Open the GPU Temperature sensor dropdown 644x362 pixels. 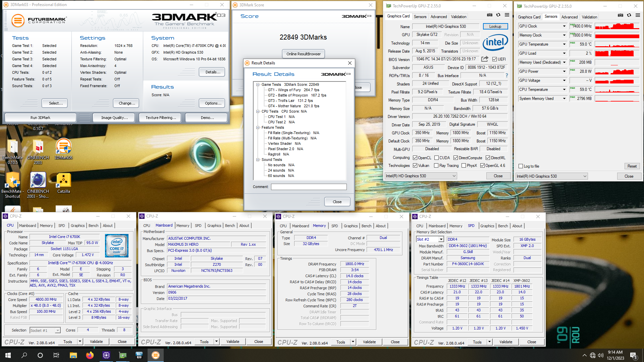coord(564,44)
